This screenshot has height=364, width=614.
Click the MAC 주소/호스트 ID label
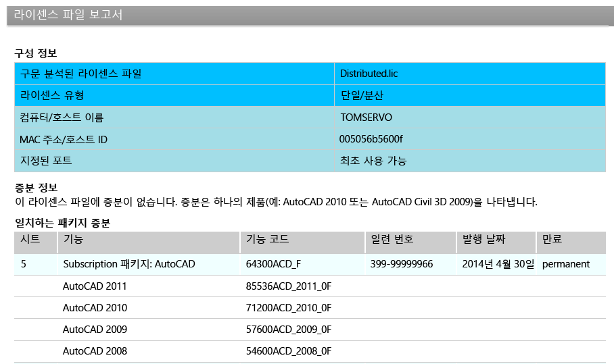[64, 140]
